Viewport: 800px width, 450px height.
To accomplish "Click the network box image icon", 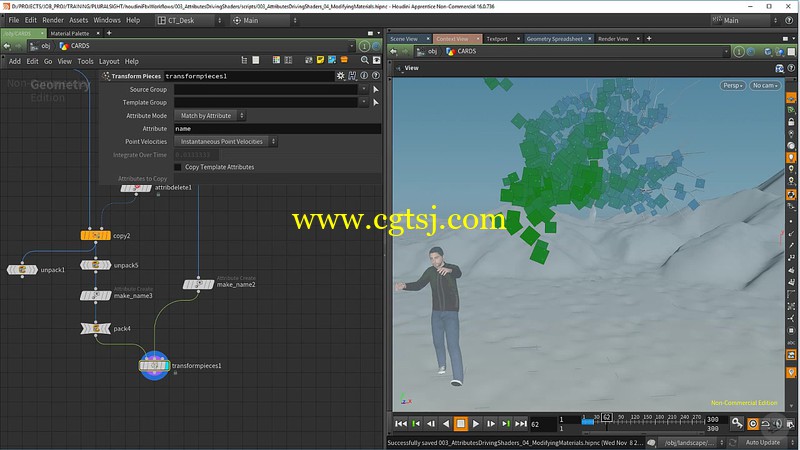I will 332,60.
